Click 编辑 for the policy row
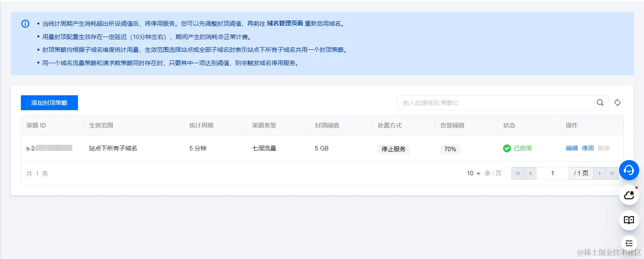This screenshot has height=259, width=644. (x=572, y=148)
